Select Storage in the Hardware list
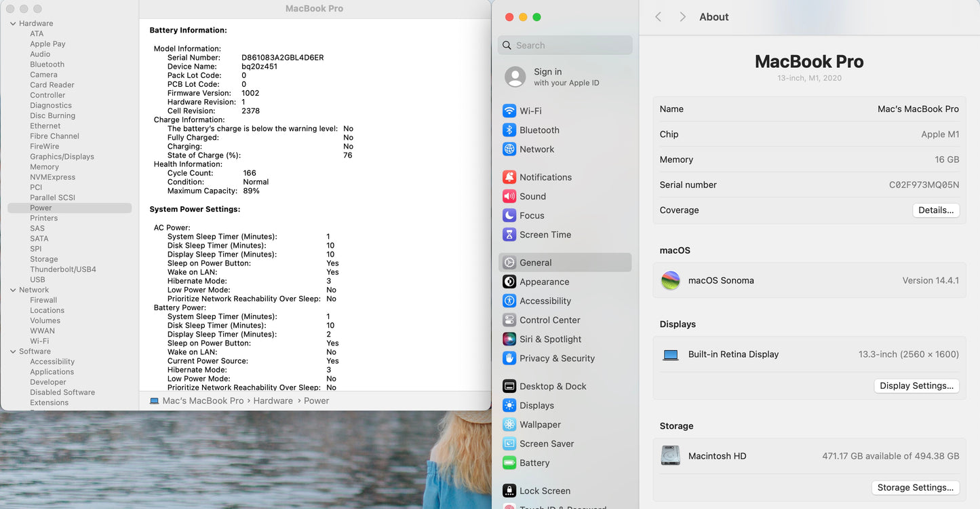This screenshot has height=509, width=980. coord(43,259)
